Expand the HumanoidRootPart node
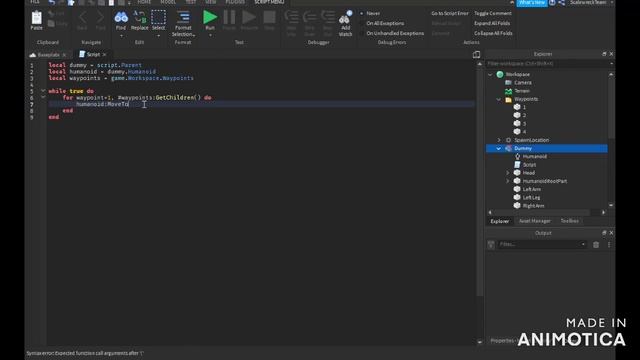640x360 pixels. (508, 181)
